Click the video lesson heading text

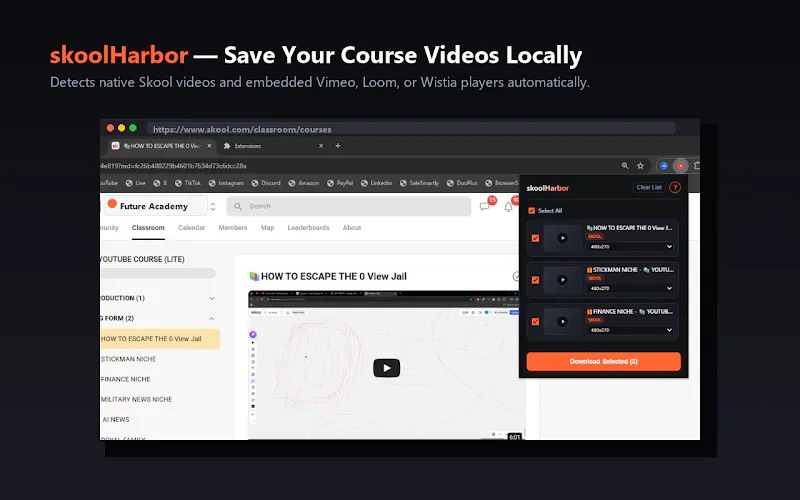[x=334, y=277]
